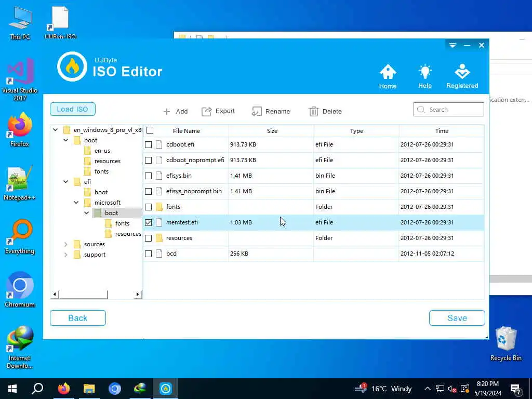Sort by the Size column
532x399 pixels.
(272, 131)
